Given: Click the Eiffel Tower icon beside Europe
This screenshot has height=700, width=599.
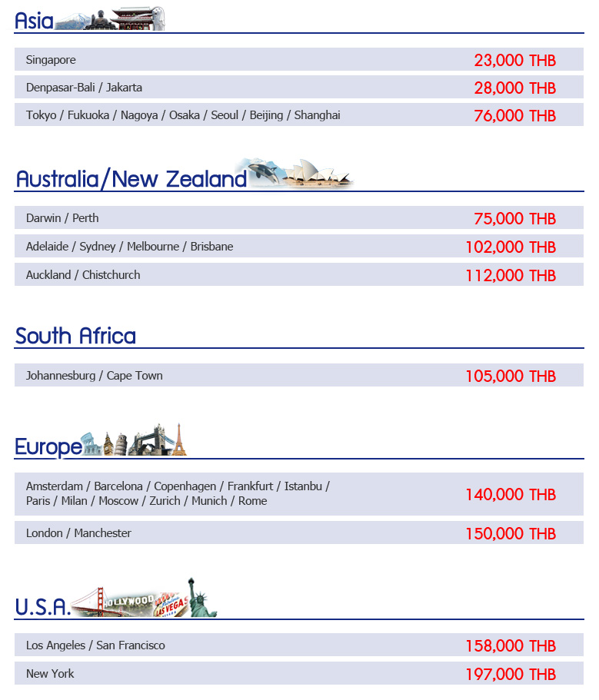Looking at the screenshot, I should [179, 440].
